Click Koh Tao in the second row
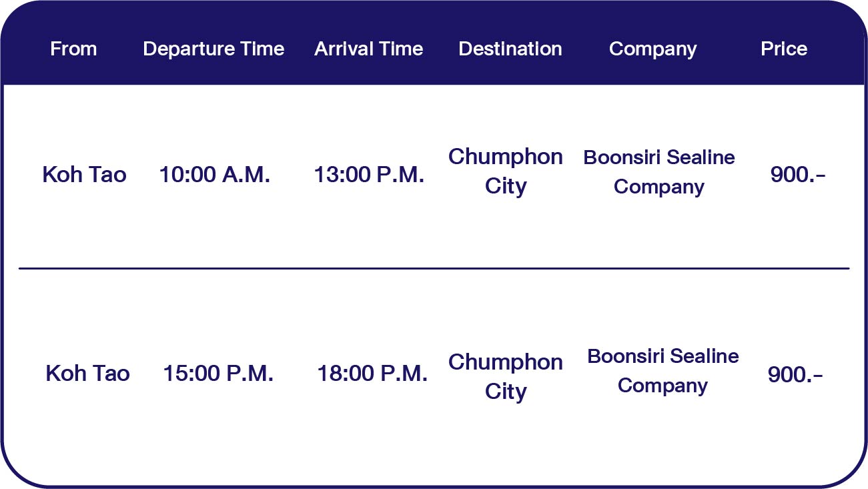This screenshot has width=868, height=489. tap(87, 374)
